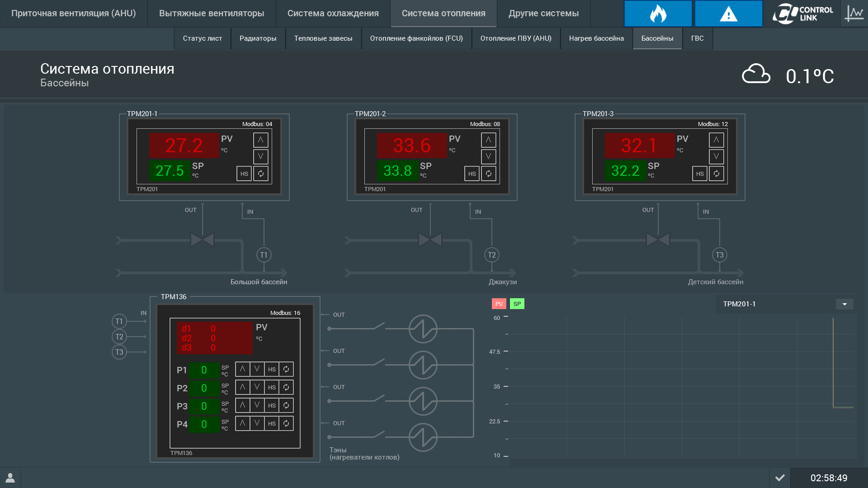Lower P2 setpoint on TPM136

coord(257,387)
